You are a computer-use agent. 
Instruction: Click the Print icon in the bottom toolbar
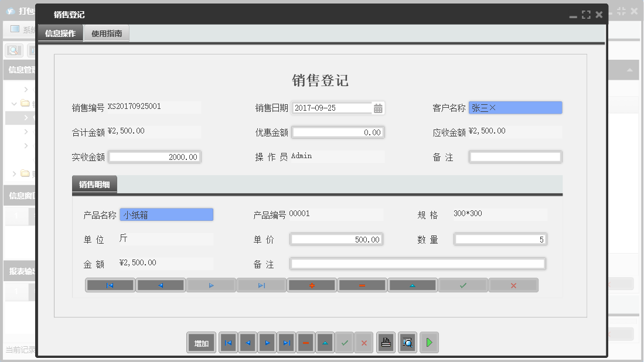click(x=386, y=343)
